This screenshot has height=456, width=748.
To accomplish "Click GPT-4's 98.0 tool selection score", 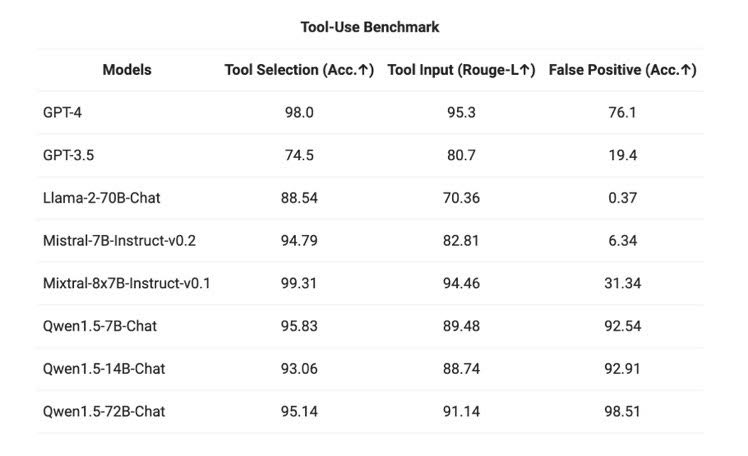I will tap(299, 113).
